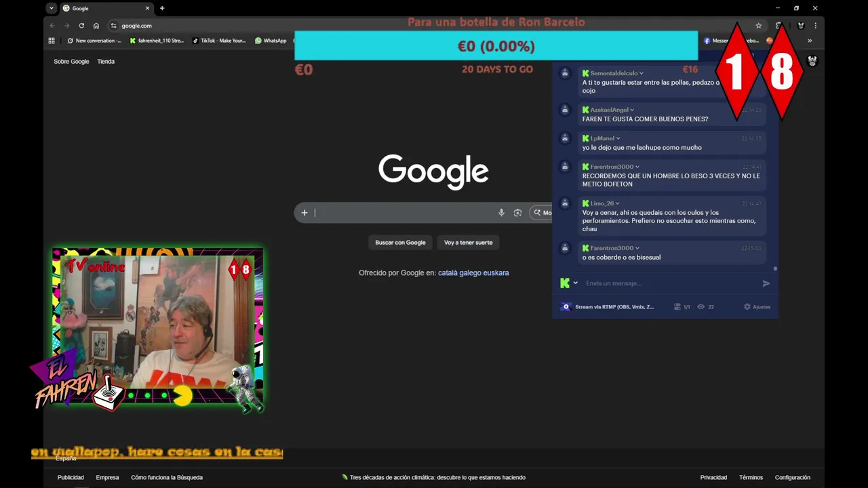Click the avatar beside LpManel's message
The width and height of the screenshot is (868, 488).
(x=564, y=138)
